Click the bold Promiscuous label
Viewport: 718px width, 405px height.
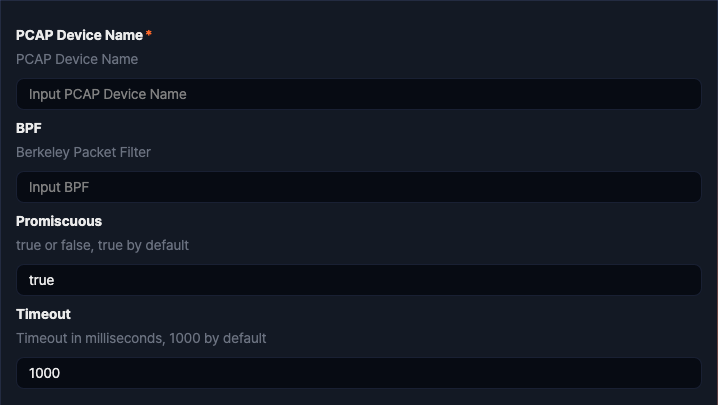(x=59, y=221)
